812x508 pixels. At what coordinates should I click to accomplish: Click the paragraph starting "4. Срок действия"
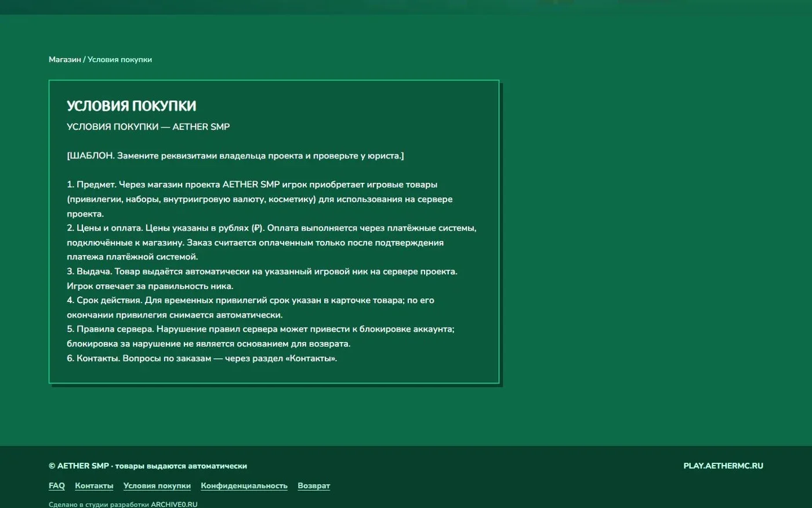(x=251, y=308)
